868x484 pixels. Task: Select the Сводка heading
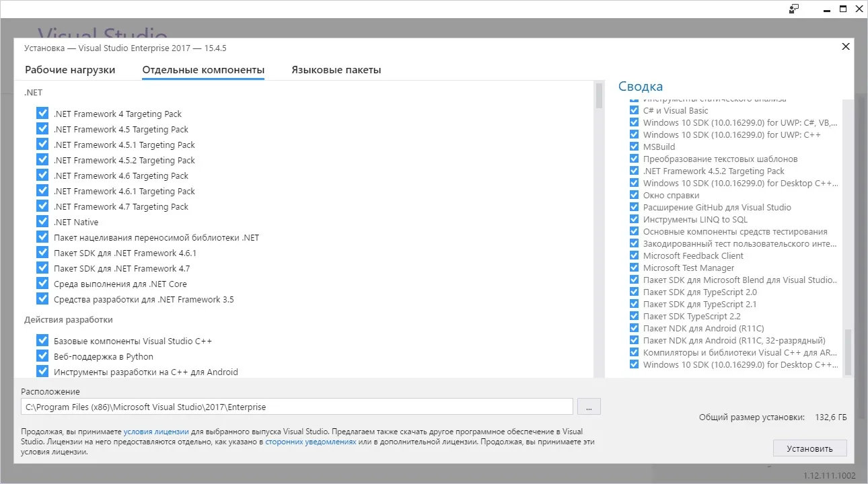641,86
